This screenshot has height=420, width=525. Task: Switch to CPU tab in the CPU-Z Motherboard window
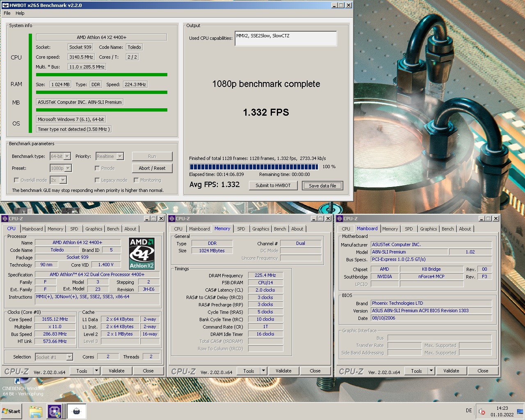[x=346, y=229]
